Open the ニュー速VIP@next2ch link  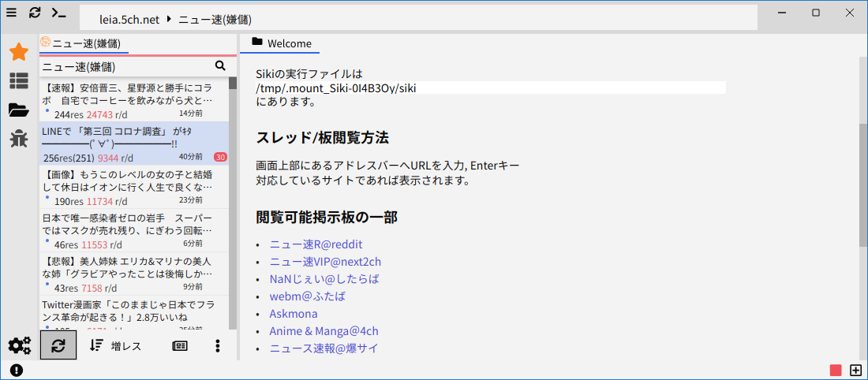coord(325,262)
